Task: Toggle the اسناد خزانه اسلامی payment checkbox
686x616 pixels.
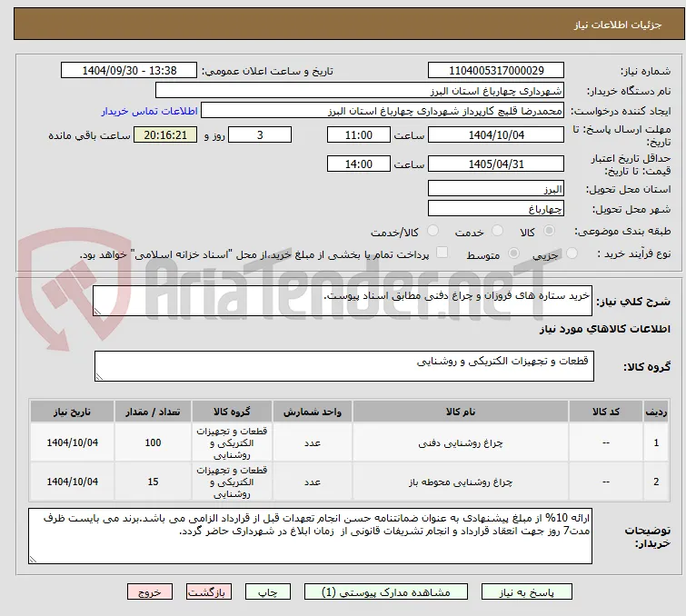Action: click(442, 253)
